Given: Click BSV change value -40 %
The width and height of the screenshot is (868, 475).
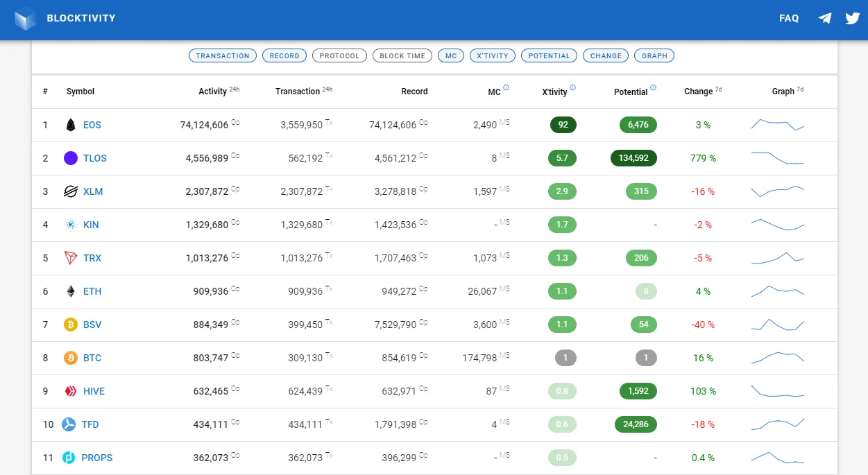Looking at the screenshot, I should (703, 325).
